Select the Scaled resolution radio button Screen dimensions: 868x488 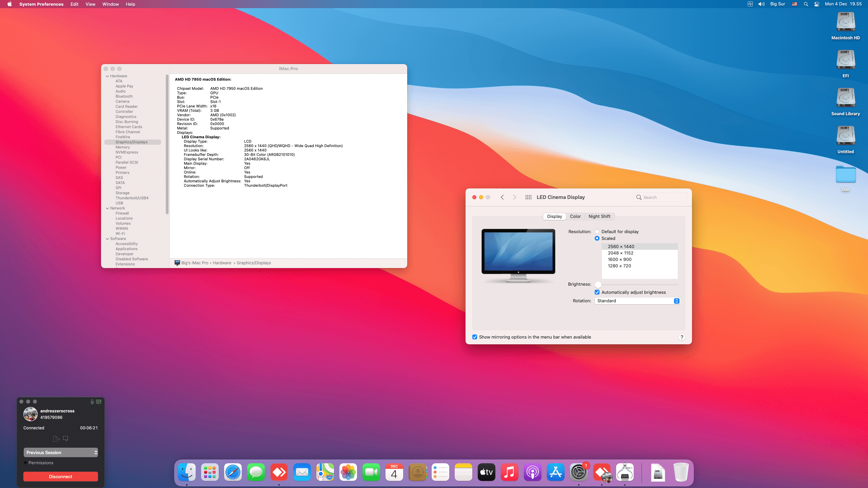[597, 239]
